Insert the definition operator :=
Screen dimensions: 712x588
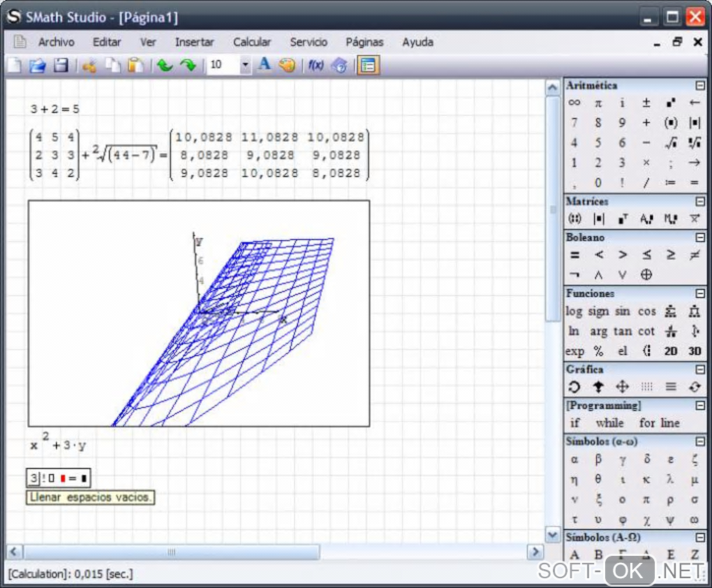[671, 183]
